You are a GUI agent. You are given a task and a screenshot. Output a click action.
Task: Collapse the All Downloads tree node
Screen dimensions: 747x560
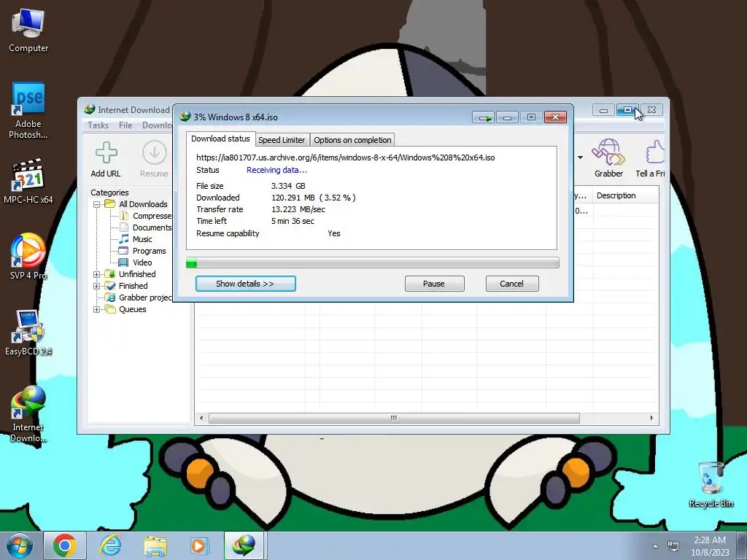(x=97, y=204)
